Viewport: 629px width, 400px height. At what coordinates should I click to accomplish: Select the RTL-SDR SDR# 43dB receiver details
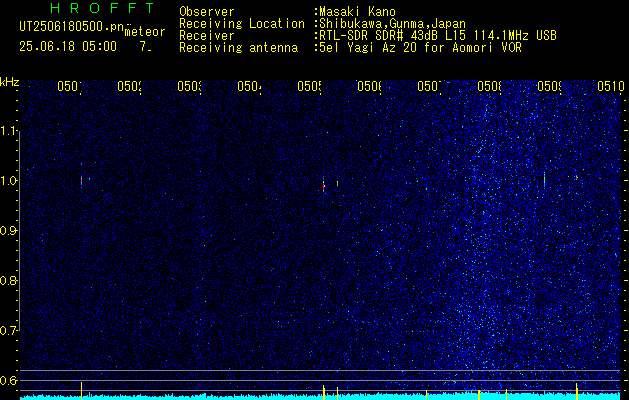(x=438, y=36)
